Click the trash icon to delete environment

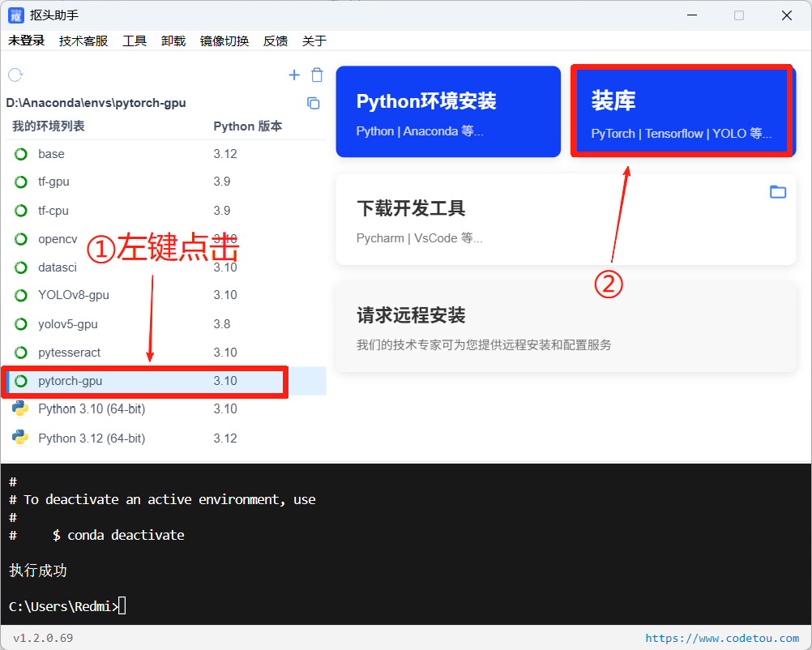coord(317,75)
